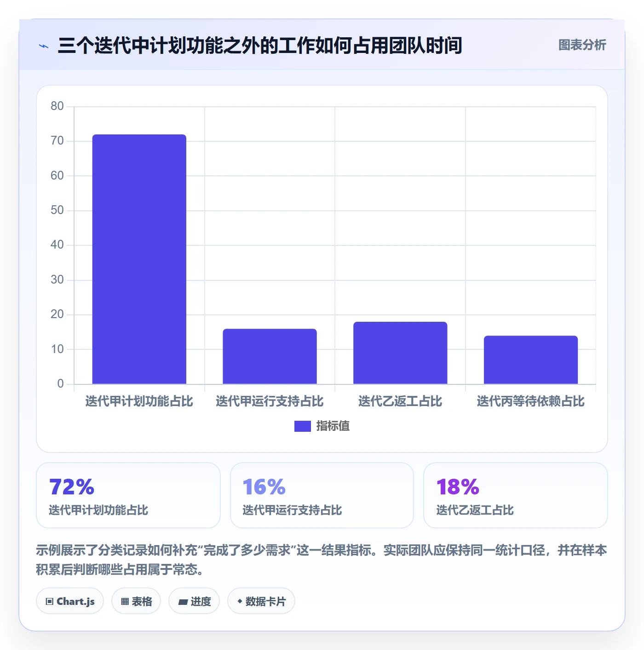Toggle the 指标值 legend color swatch

pyautogui.click(x=302, y=426)
